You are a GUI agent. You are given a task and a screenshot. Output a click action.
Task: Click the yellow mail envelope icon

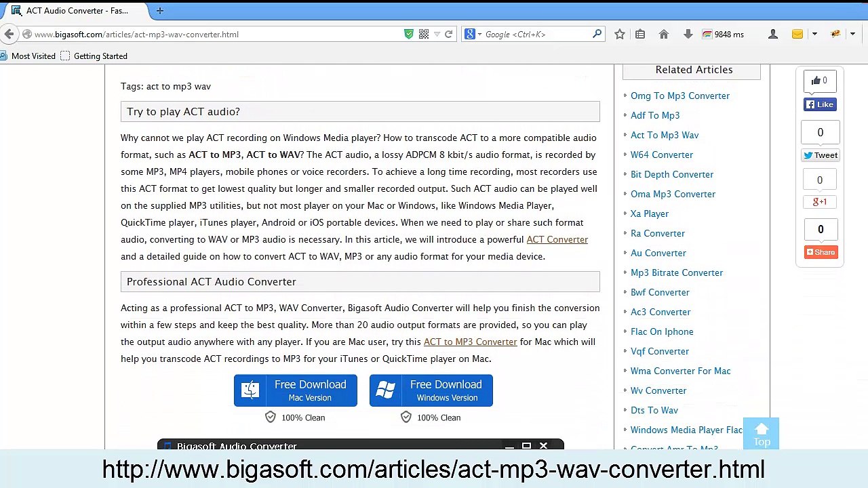pos(797,34)
